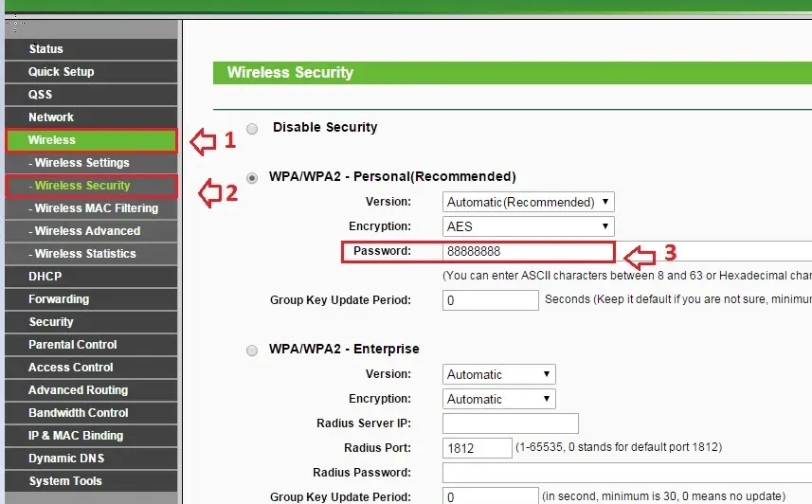This screenshot has height=504, width=812.
Task: Select WPA/WPA2 - Personal radio button
Action: point(252,178)
